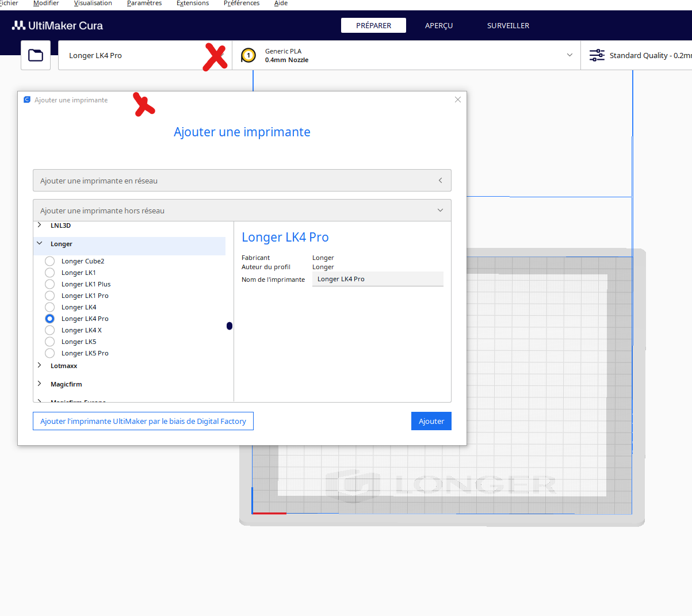
Task: Open Generic PLA material dropdown
Action: [x=406, y=55]
